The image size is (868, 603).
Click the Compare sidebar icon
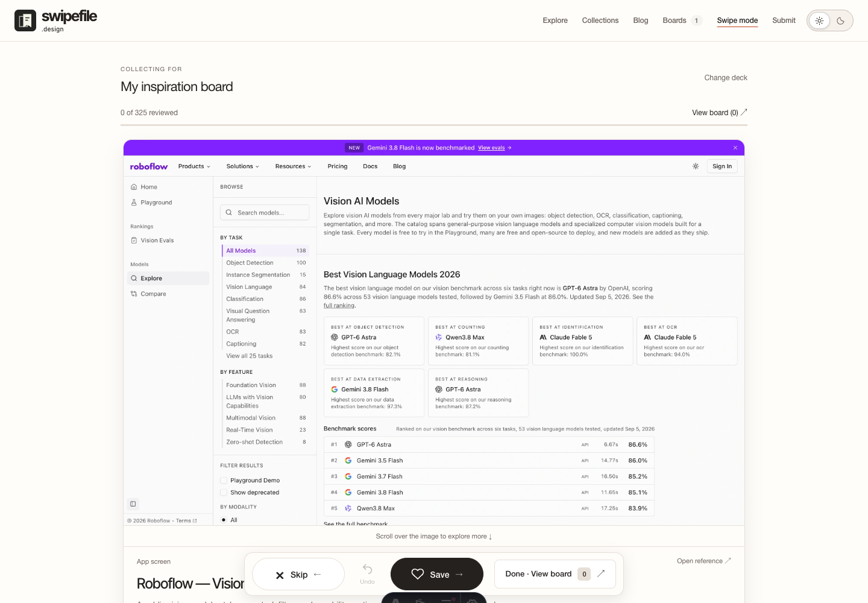[x=134, y=294]
